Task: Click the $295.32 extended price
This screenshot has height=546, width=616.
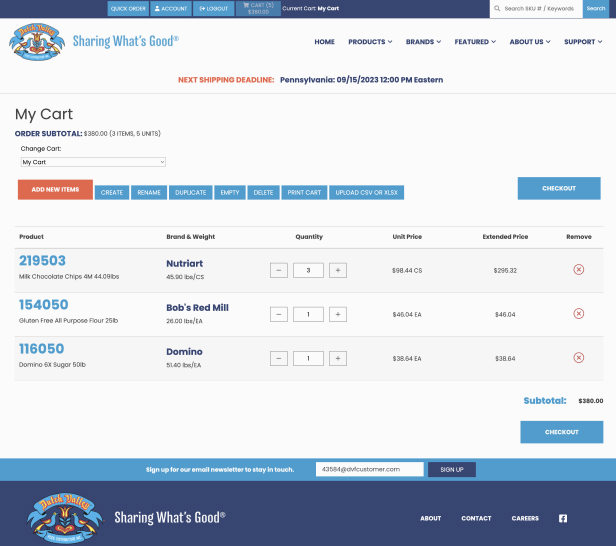Action: pyautogui.click(x=505, y=270)
